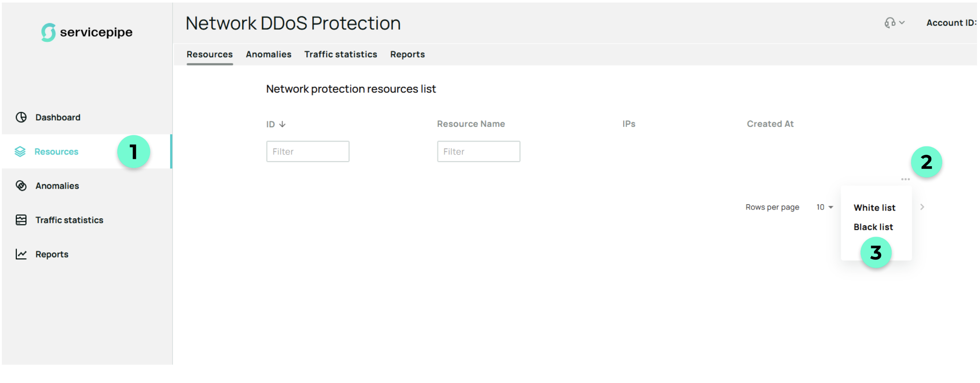980x383 pixels.
Task: Choose Black list from the menu
Action: pyautogui.click(x=873, y=227)
